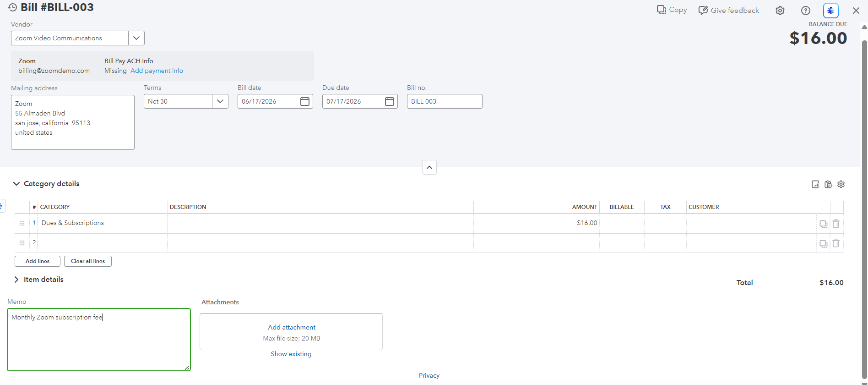Collapse the bill header section with the chevron
The width and height of the screenshot is (868, 385).
tap(429, 167)
